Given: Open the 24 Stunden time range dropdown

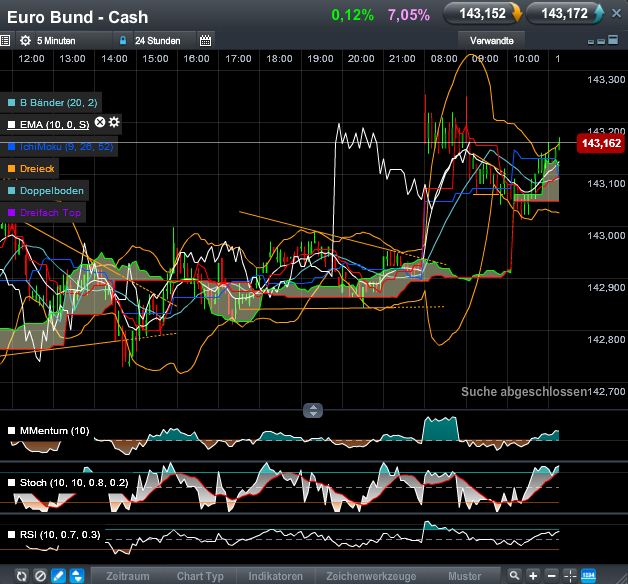Looking at the screenshot, I should [x=157, y=40].
